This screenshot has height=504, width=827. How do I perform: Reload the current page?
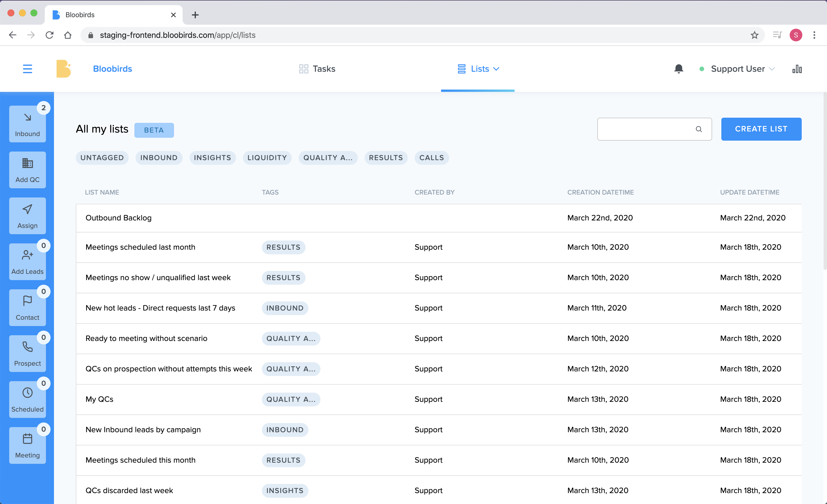click(49, 35)
